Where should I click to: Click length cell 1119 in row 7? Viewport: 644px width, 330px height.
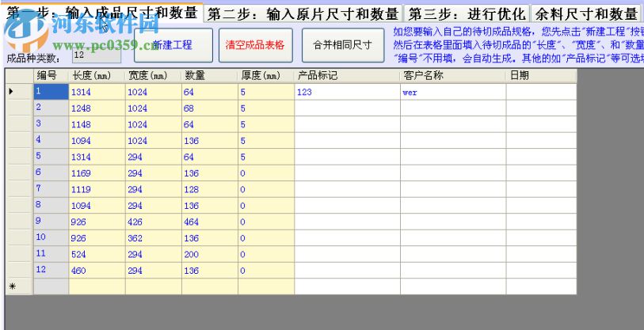pyautogui.click(x=97, y=189)
